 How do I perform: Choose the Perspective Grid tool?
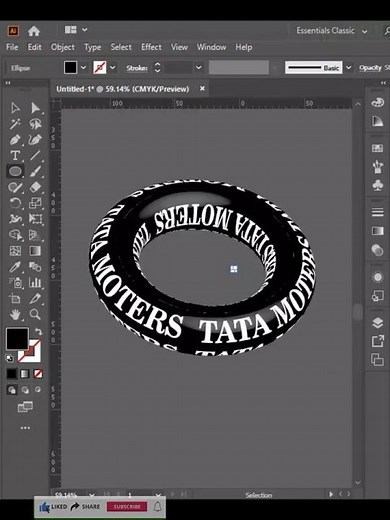click(x=35, y=235)
